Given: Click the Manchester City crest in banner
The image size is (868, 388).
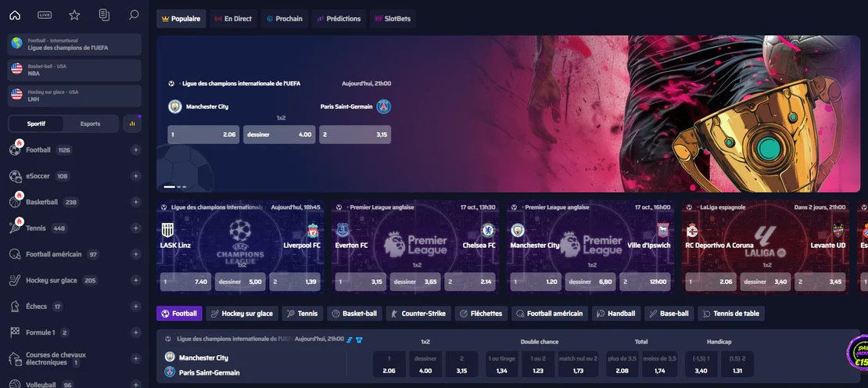Looking at the screenshot, I should click(175, 106).
